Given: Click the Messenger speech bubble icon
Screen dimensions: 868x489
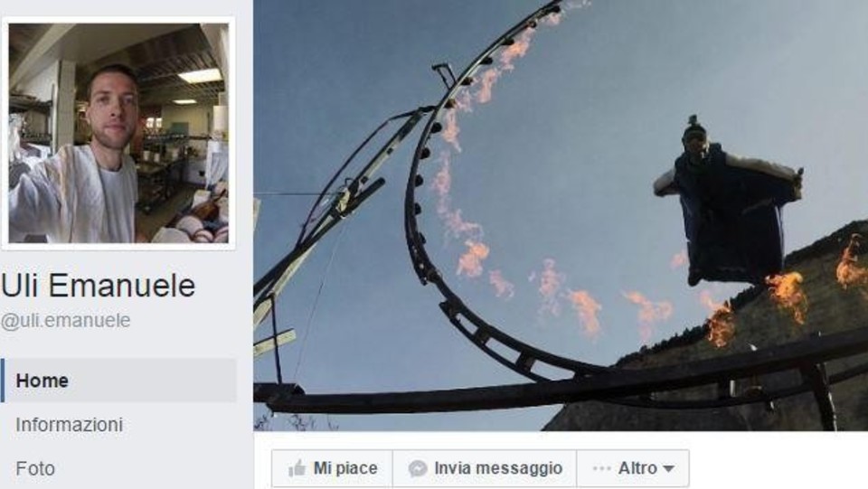Looking at the screenshot, I should [418, 468].
